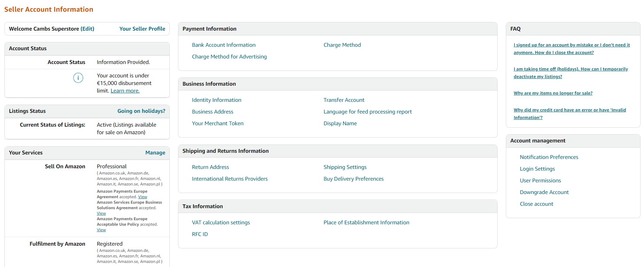
Task: Select Your Merchant Token
Action: click(218, 124)
